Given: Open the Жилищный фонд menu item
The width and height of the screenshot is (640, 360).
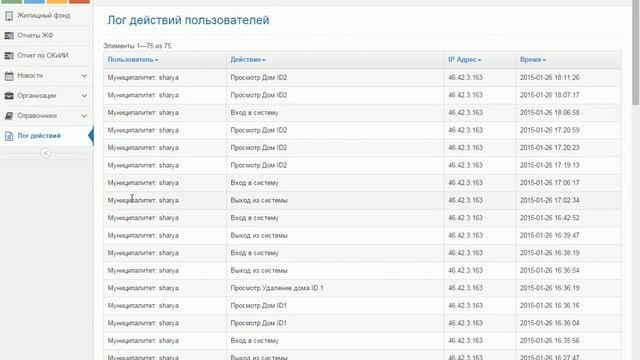Looking at the screenshot, I should pyautogui.click(x=44, y=16).
